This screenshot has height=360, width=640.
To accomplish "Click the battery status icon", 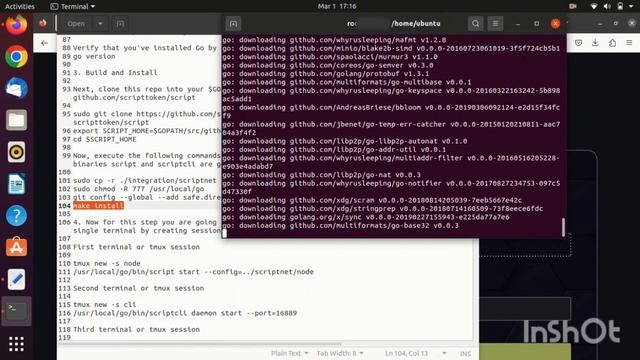I will coord(620,6).
